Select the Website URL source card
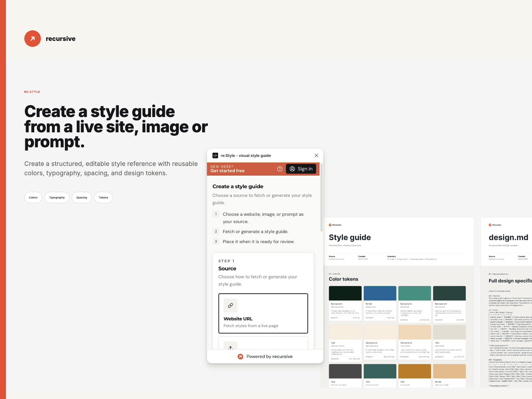532x399 pixels. 263,313
